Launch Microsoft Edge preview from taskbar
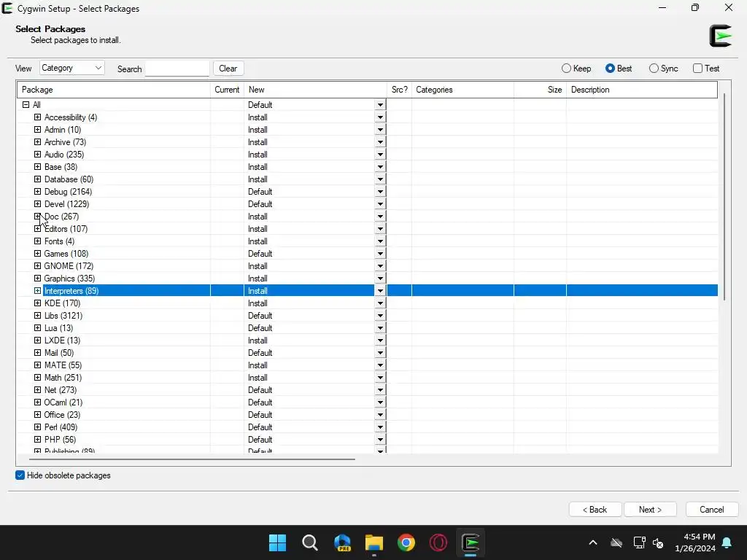 pos(342,542)
